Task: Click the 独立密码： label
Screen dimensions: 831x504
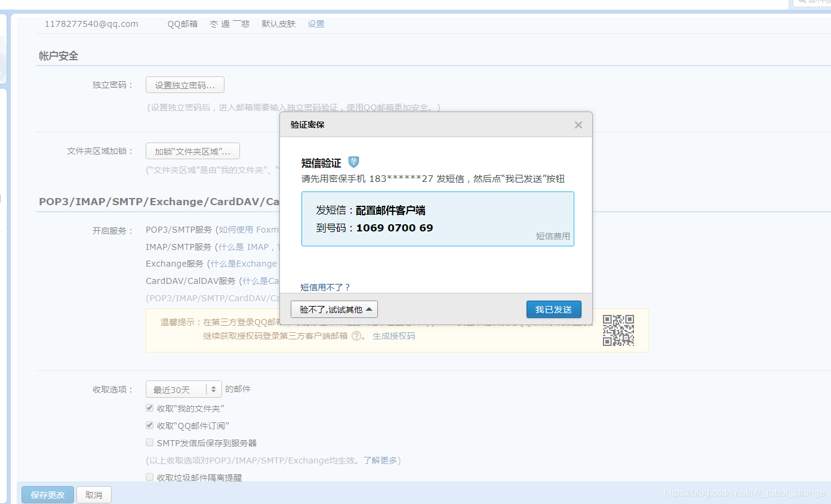Action: (x=113, y=85)
